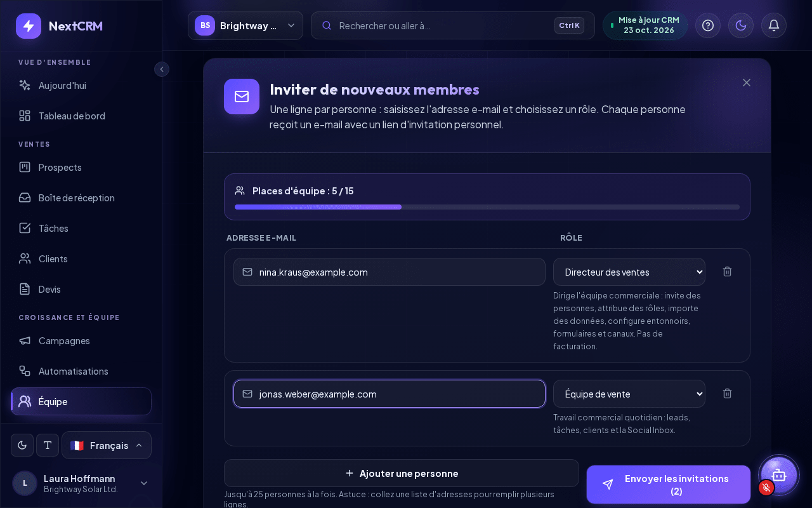Image resolution: width=812 pixels, height=508 pixels.
Task: Click the 'RÔLE' column header
Action: pyautogui.click(x=571, y=237)
